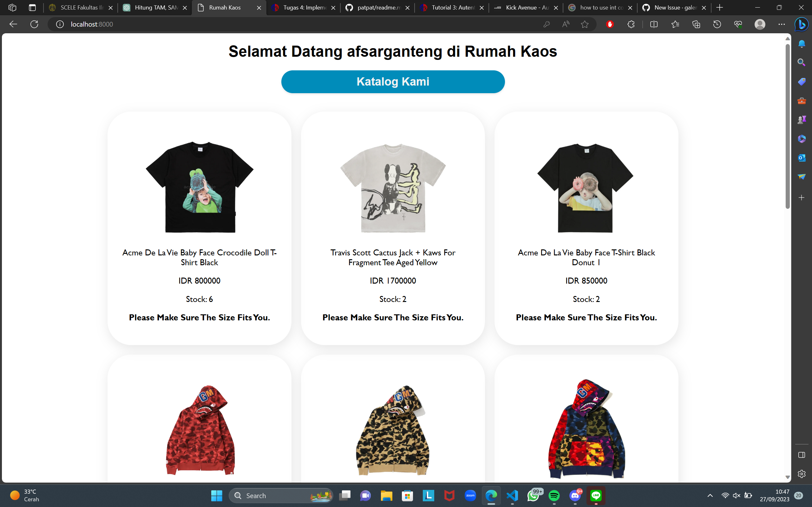Expand hidden icons in the system tray
The height and width of the screenshot is (507, 812).
(x=710, y=495)
